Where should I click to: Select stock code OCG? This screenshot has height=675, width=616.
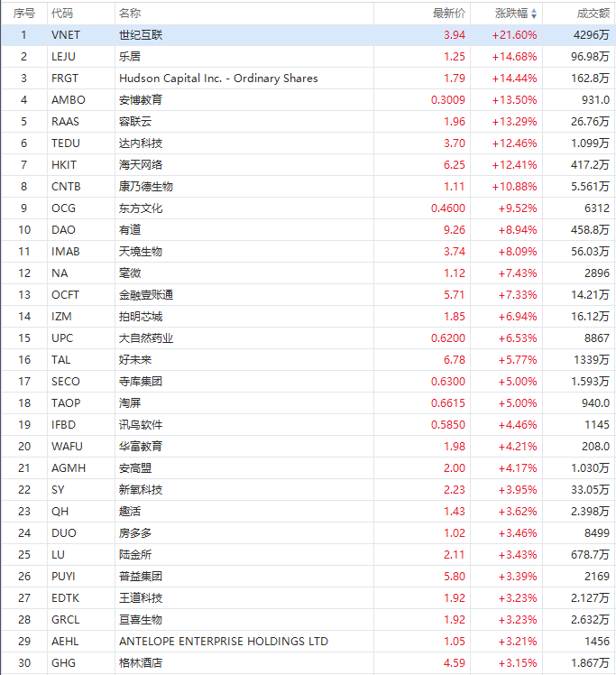64,208
